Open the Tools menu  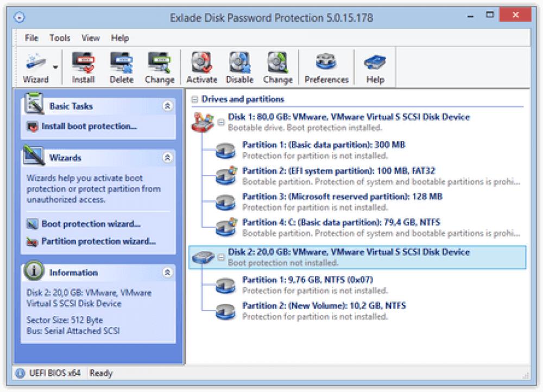60,38
